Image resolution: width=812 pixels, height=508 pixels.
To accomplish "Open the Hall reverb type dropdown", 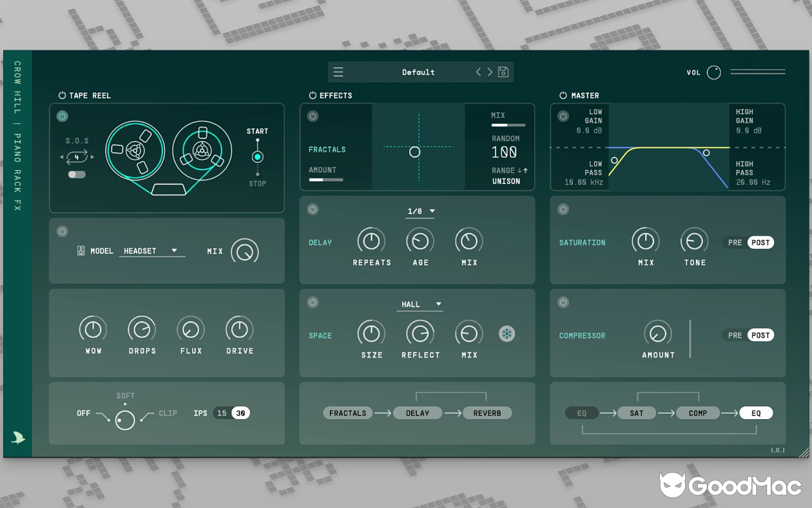I will coord(420,304).
